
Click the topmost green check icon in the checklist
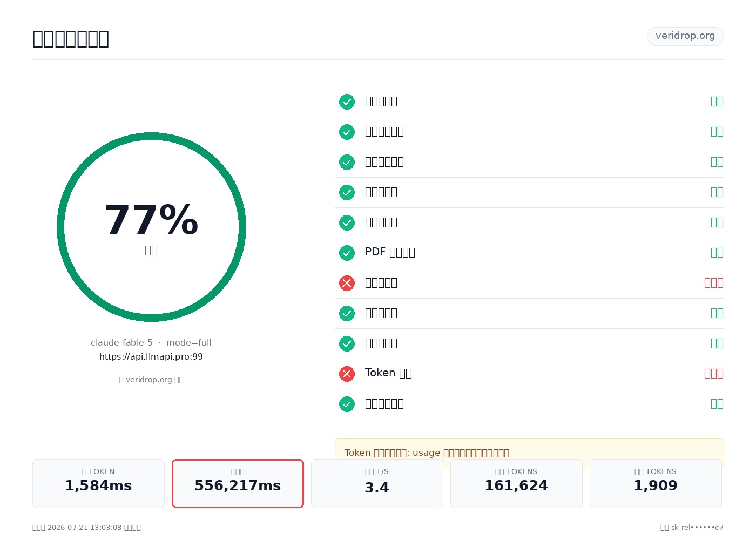tap(347, 102)
